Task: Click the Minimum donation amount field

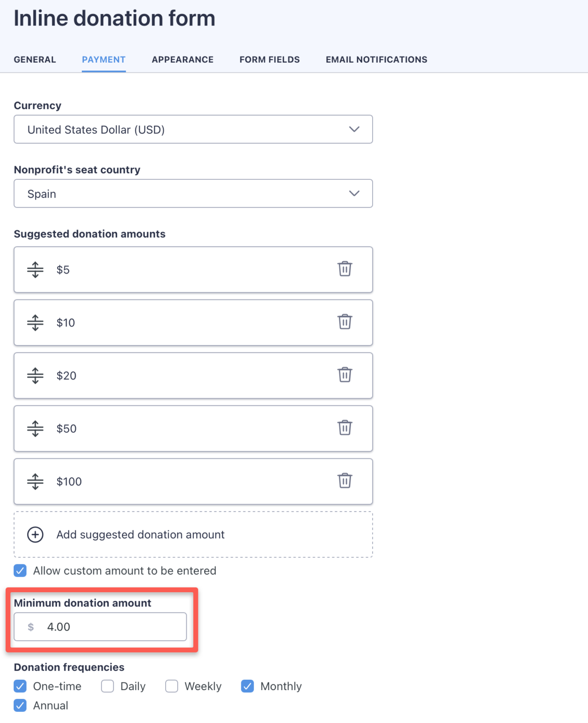Action: [x=100, y=627]
